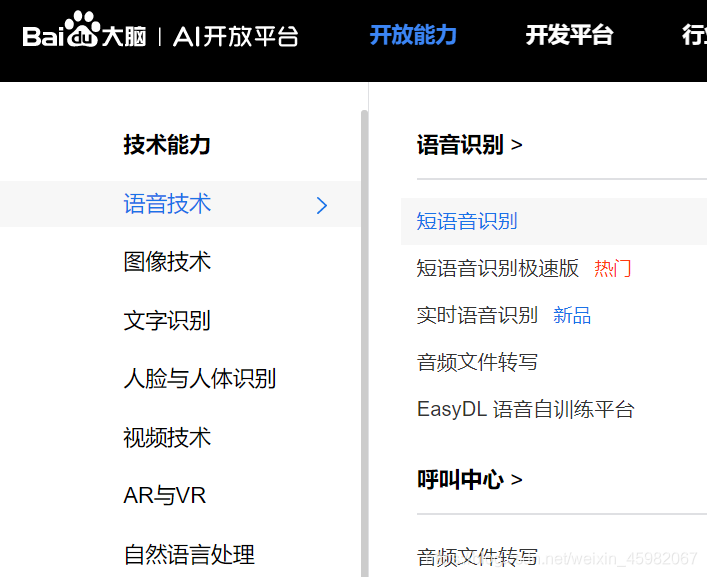The width and height of the screenshot is (707, 577).
Task: Click the blue 新品 tag
Action: tap(572, 316)
